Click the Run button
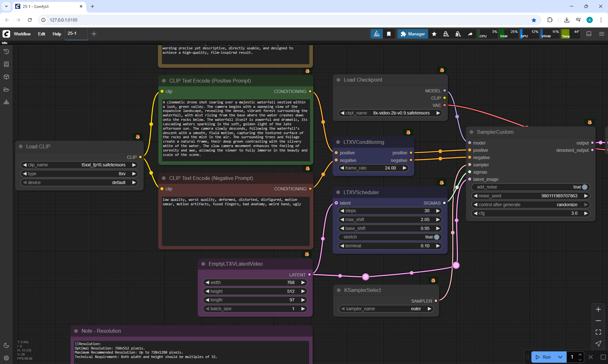 click(x=543, y=357)
